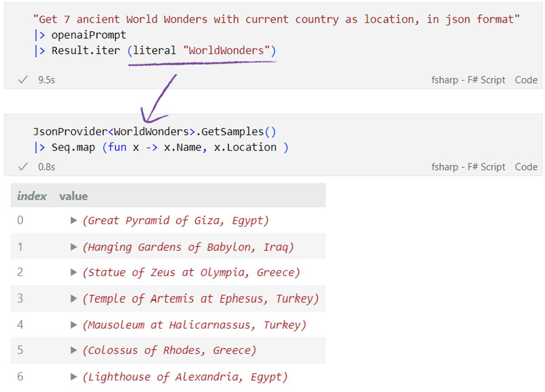Expand the Great Pyramid of Giza row
This screenshot has height=392, width=545.
pyautogui.click(x=74, y=221)
